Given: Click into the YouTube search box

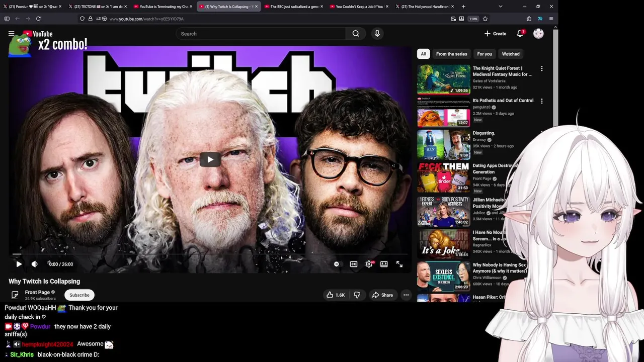Looking at the screenshot, I should point(261,34).
